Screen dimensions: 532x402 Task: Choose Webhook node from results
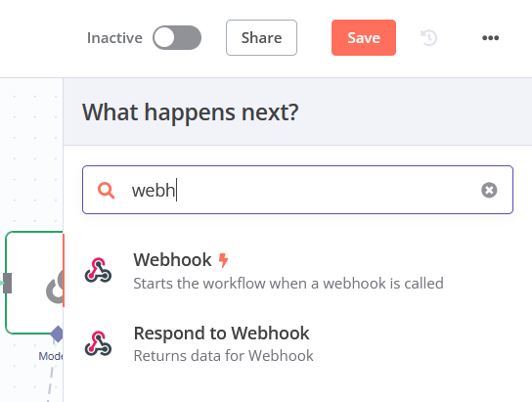click(297, 271)
